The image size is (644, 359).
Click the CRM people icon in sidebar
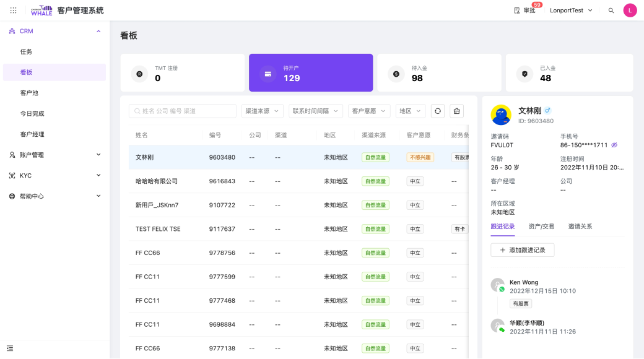coord(12,31)
